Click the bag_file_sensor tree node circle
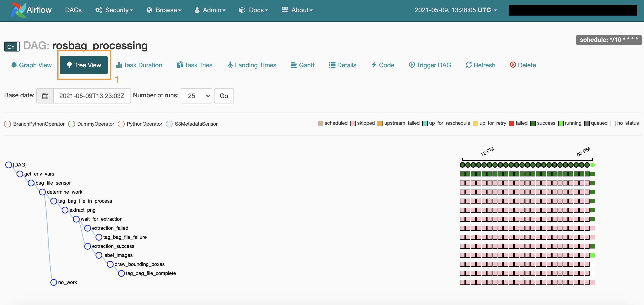The height and width of the screenshot is (305, 644). 31,183
